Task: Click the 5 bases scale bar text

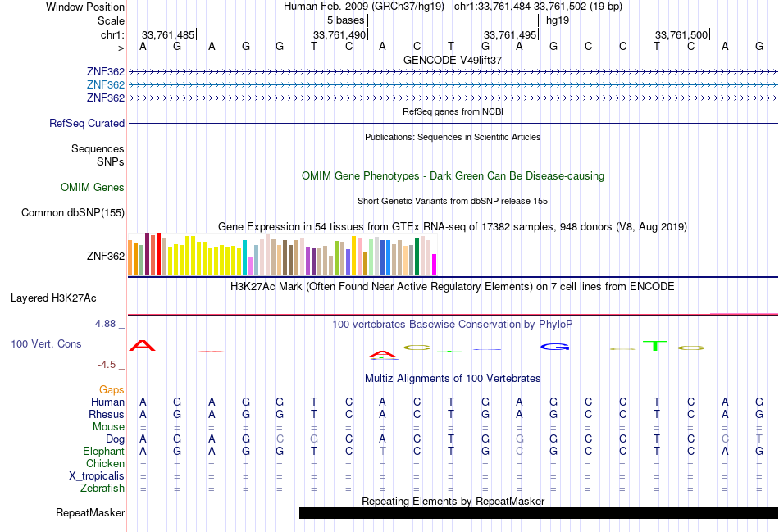Action: pyautogui.click(x=345, y=20)
